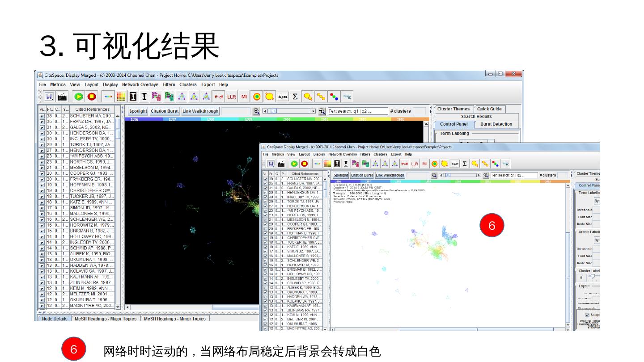Click the green puzzle icon in the back window

click(x=169, y=97)
